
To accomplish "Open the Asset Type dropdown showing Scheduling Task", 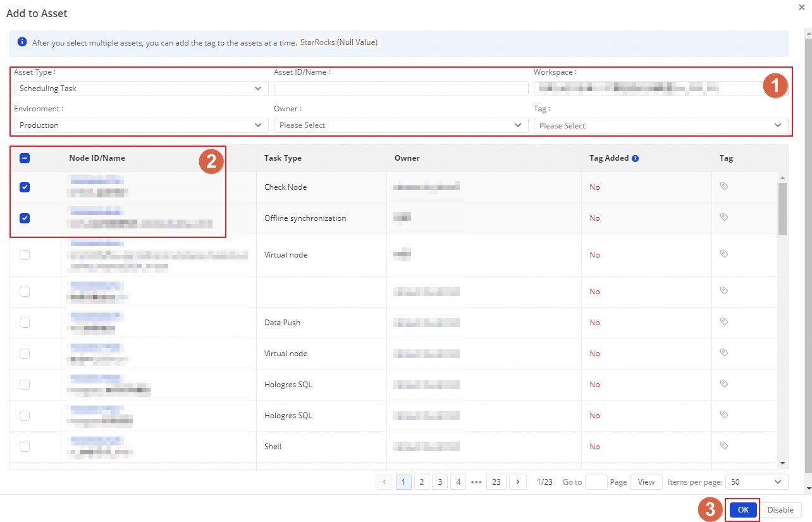I will [141, 89].
